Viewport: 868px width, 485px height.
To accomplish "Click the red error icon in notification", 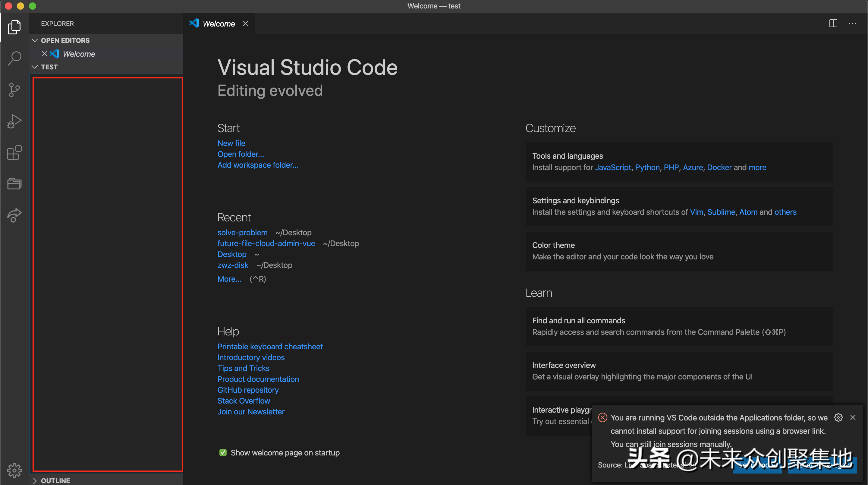I will 602,417.
